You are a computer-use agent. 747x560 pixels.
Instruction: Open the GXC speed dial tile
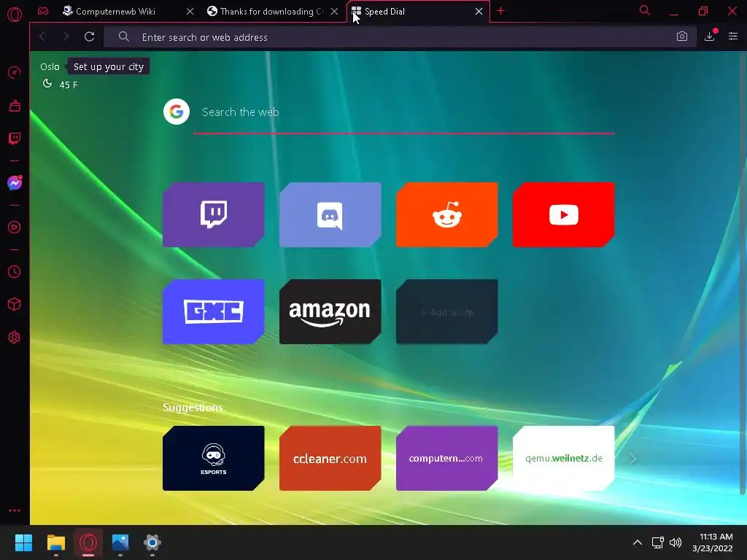(214, 312)
